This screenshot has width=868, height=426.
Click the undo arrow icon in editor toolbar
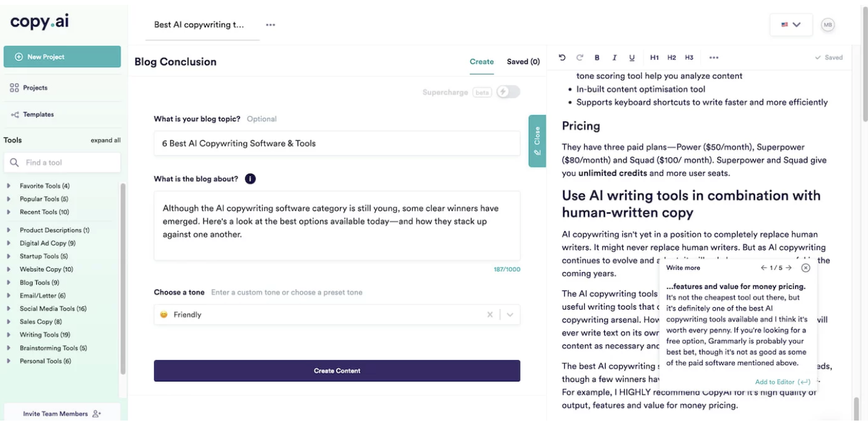click(562, 57)
